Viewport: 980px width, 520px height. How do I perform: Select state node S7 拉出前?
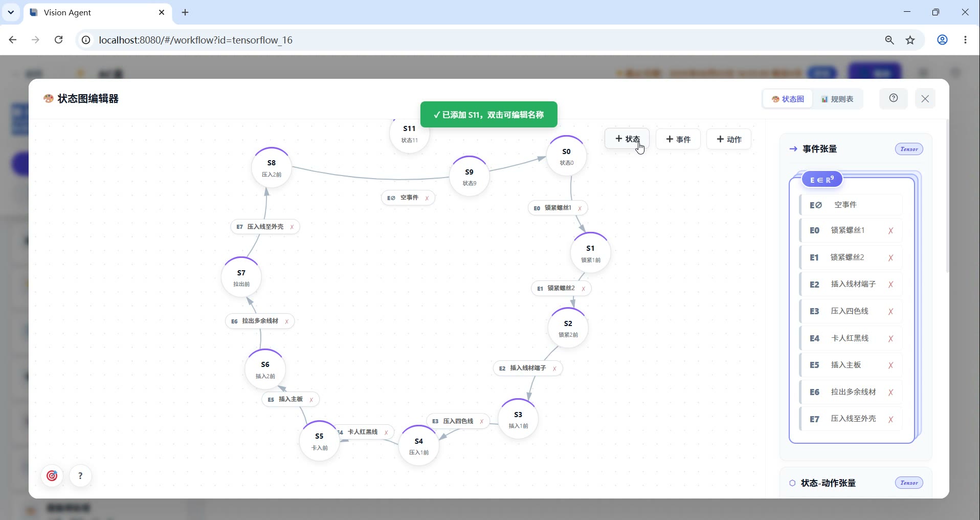pos(241,277)
